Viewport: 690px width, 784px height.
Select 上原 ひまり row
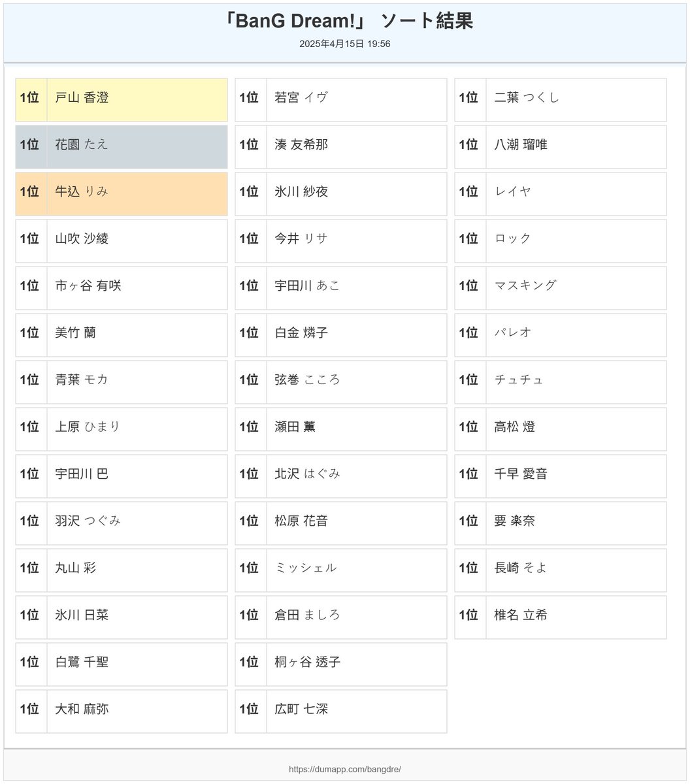(x=122, y=429)
